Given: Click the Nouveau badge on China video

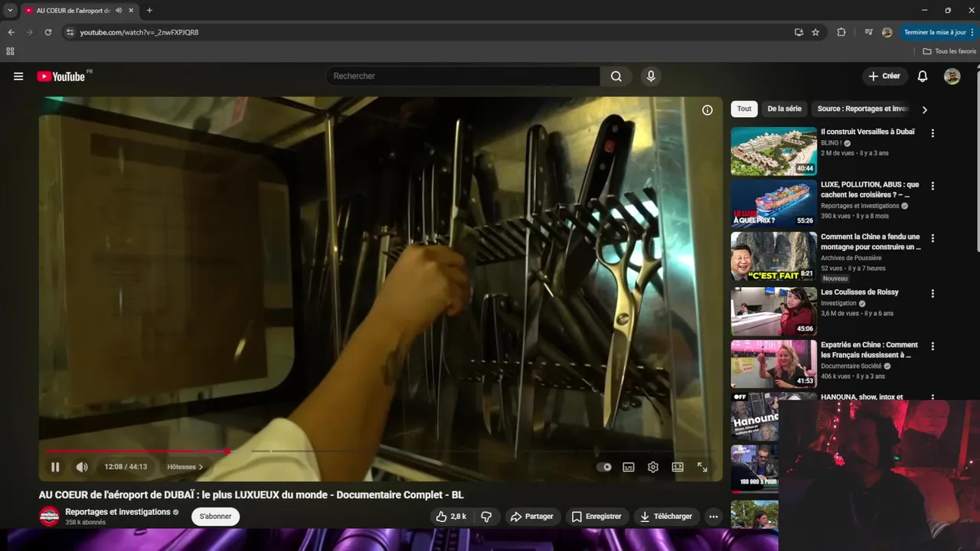Looking at the screenshot, I should point(835,279).
